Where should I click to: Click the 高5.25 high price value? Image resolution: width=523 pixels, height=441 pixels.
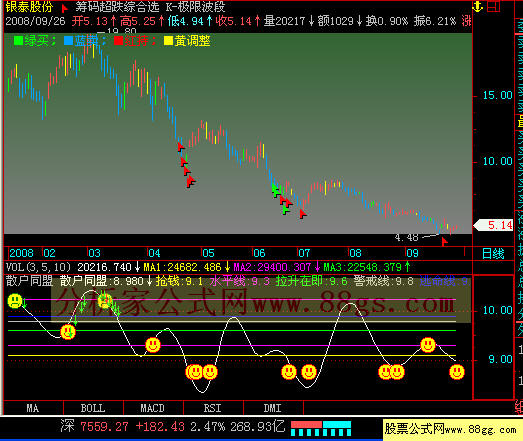point(138,21)
